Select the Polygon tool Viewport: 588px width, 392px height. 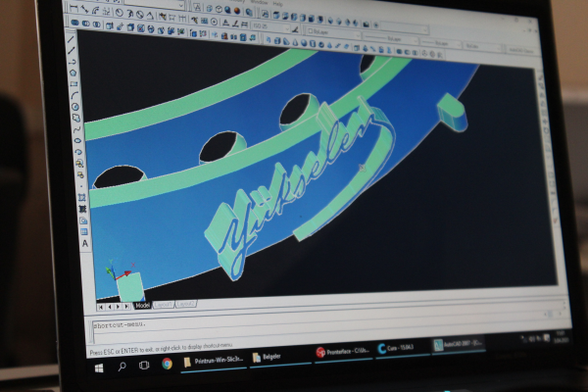click(x=73, y=73)
